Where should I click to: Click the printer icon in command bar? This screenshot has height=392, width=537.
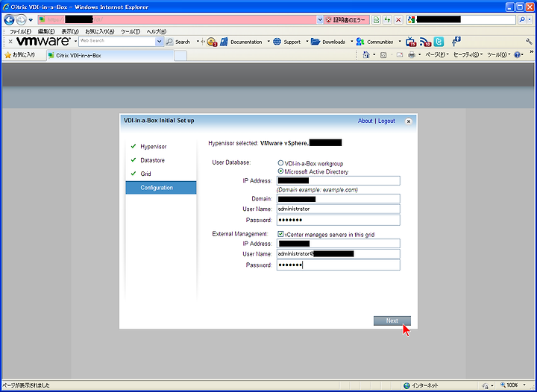pos(412,54)
